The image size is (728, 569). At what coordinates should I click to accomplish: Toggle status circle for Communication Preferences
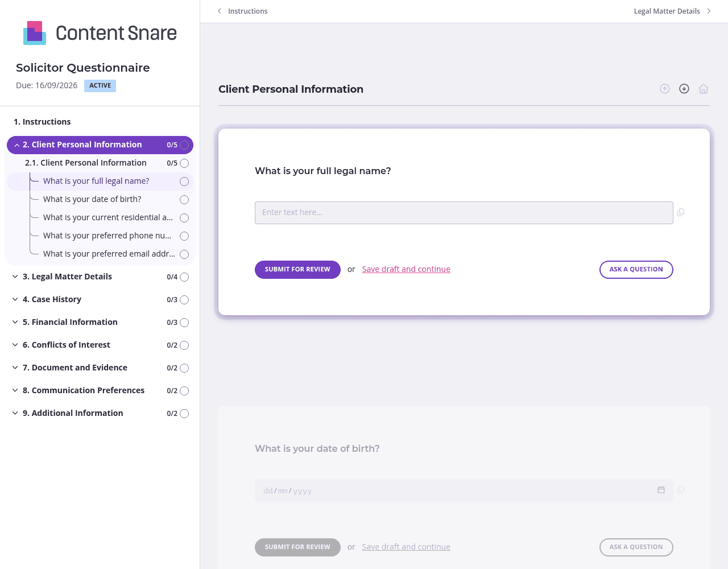[184, 391]
